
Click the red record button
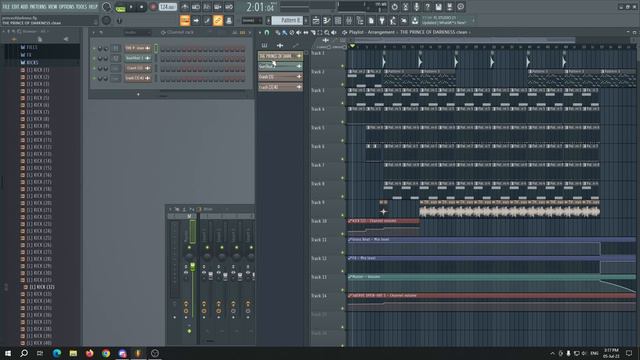point(153,7)
